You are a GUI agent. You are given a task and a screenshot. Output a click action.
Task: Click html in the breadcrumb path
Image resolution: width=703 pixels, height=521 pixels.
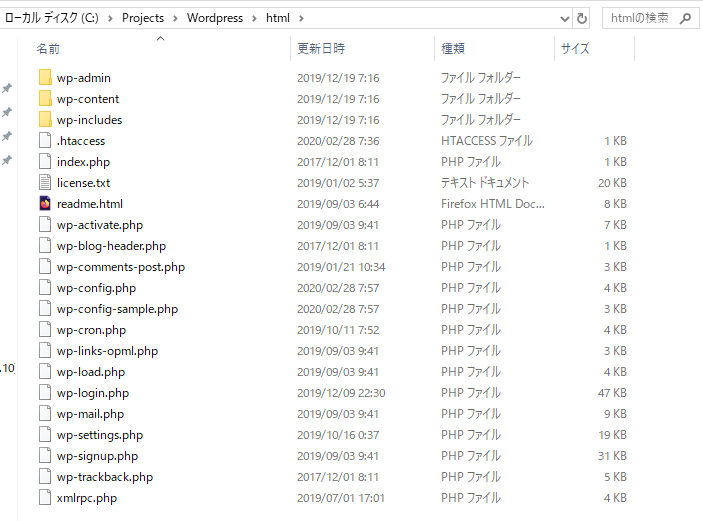click(278, 18)
